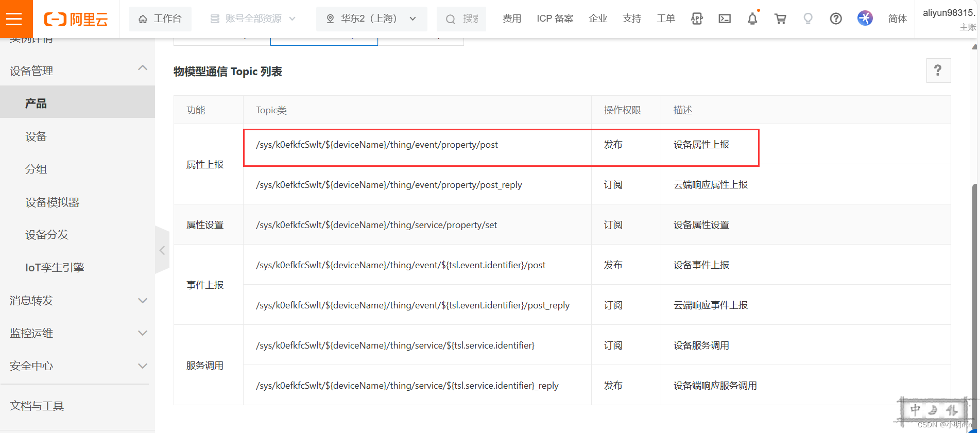Click the tsl.service.identifier} topic without reply
980x433 pixels.
395,345
